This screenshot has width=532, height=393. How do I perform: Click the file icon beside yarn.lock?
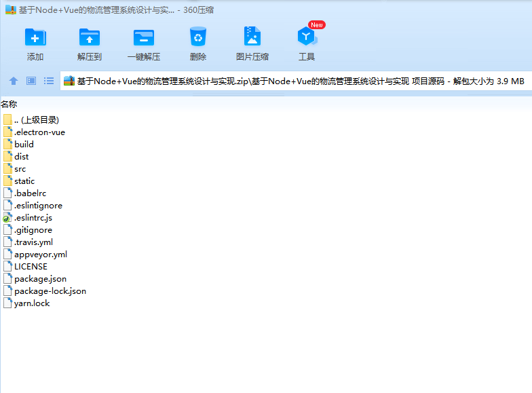point(8,303)
